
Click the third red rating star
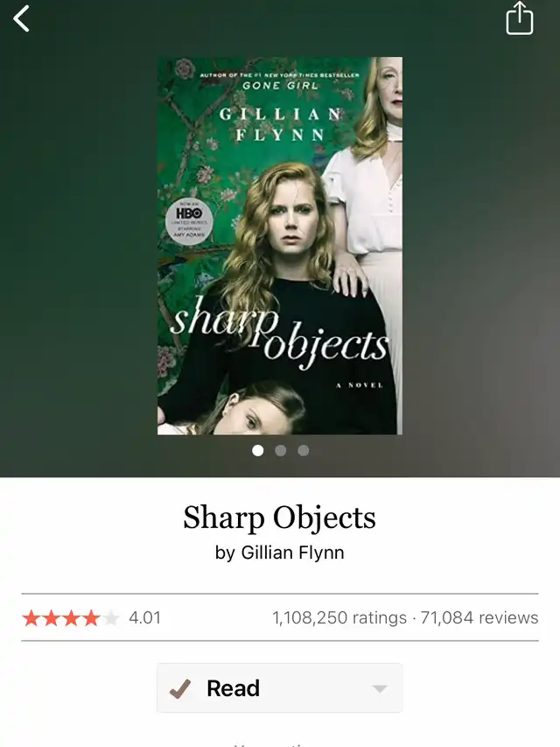click(x=71, y=618)
